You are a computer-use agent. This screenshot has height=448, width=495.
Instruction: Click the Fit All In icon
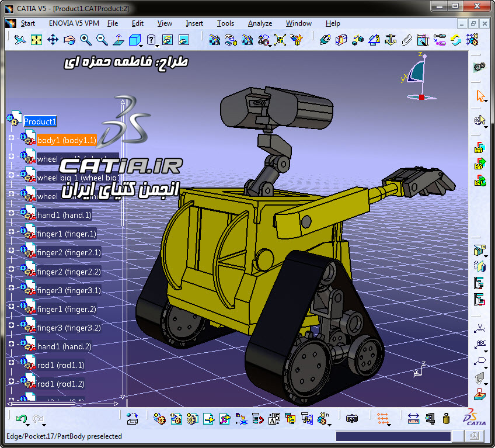(36, 40)
